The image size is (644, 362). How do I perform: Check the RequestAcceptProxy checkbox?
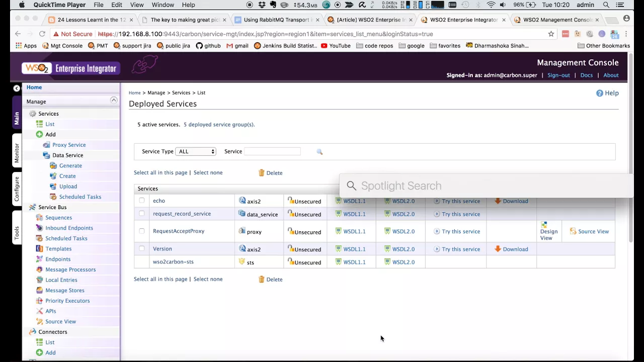pyautogui.click(x=142, y=231)
